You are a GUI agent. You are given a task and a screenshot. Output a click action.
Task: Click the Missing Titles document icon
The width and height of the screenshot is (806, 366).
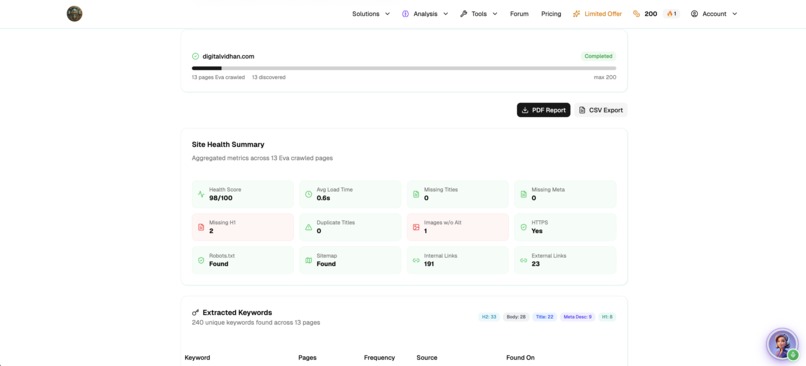click(x=416, y=194)
